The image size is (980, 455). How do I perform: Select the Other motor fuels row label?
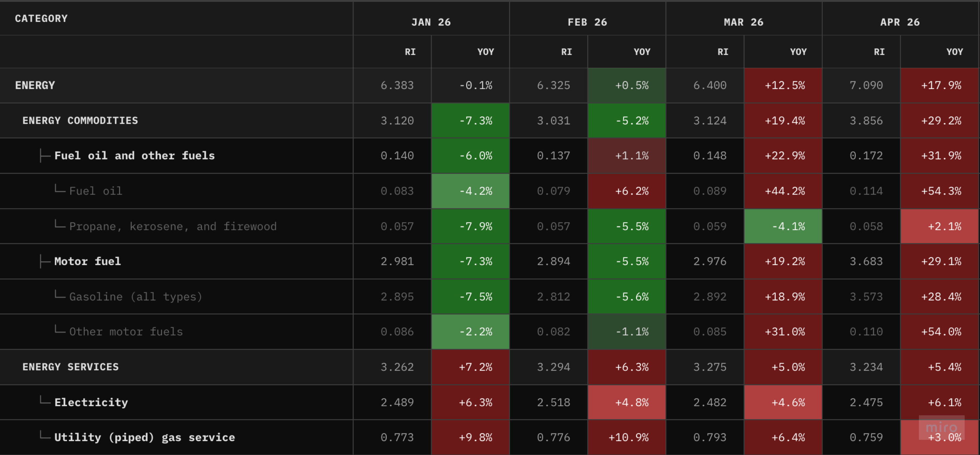tap(126, 332)
